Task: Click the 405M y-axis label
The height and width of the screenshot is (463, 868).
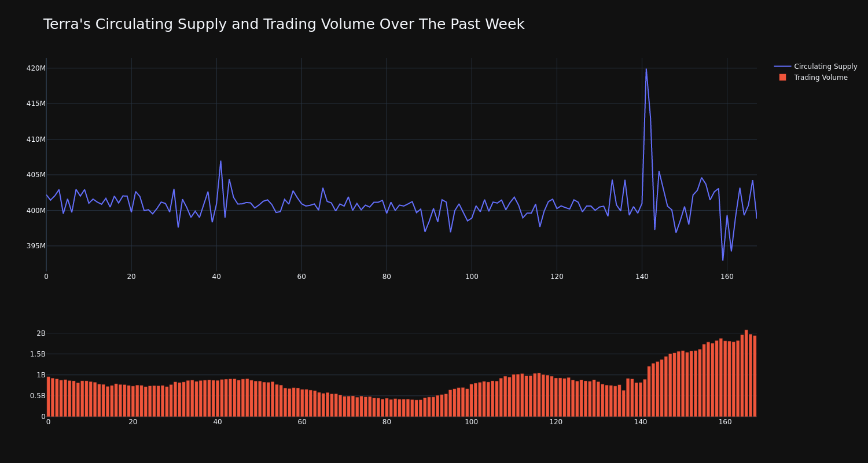Action: coord(36,175)
